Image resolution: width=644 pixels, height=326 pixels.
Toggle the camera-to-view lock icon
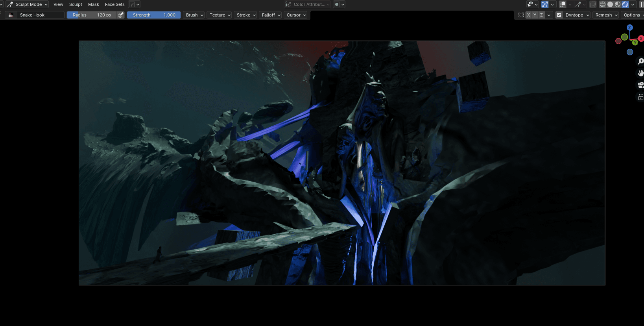point(640,97)
